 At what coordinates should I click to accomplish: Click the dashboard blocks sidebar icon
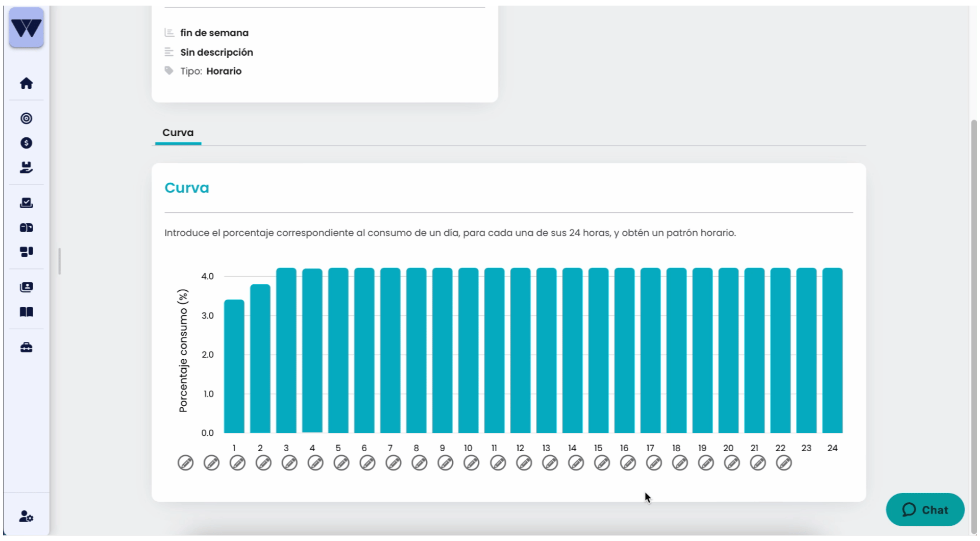point(26,252)
